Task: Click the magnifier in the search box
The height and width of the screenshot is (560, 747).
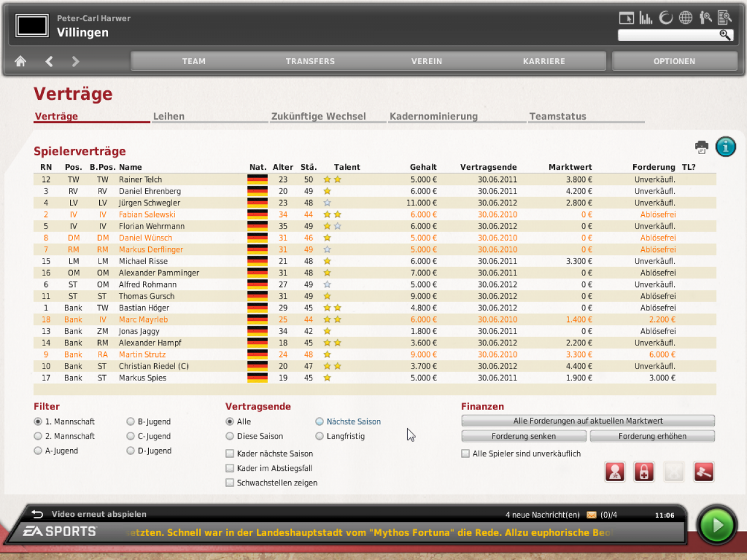Action: 725,35
